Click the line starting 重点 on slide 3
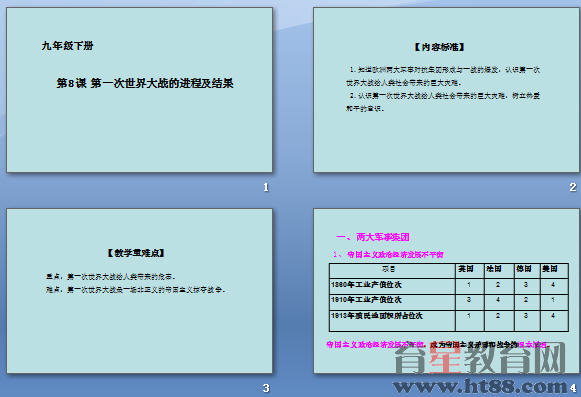 [111, 277]
